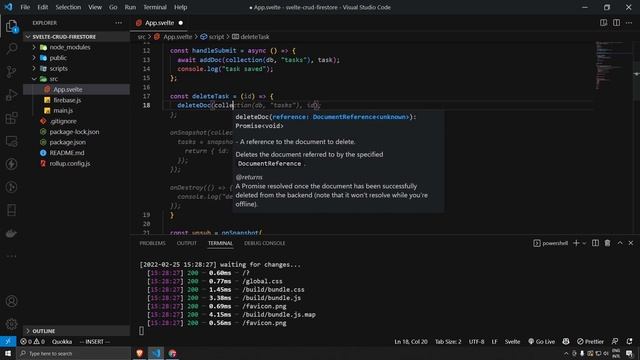Click the Windows Start button
The image size is (640, 360).
tap(8, 353)
